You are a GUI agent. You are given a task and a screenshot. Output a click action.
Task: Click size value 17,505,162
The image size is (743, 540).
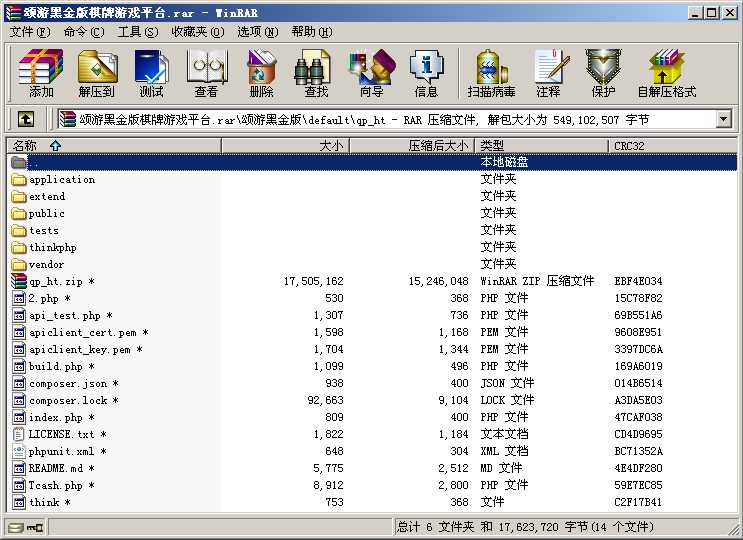(314, 281)
